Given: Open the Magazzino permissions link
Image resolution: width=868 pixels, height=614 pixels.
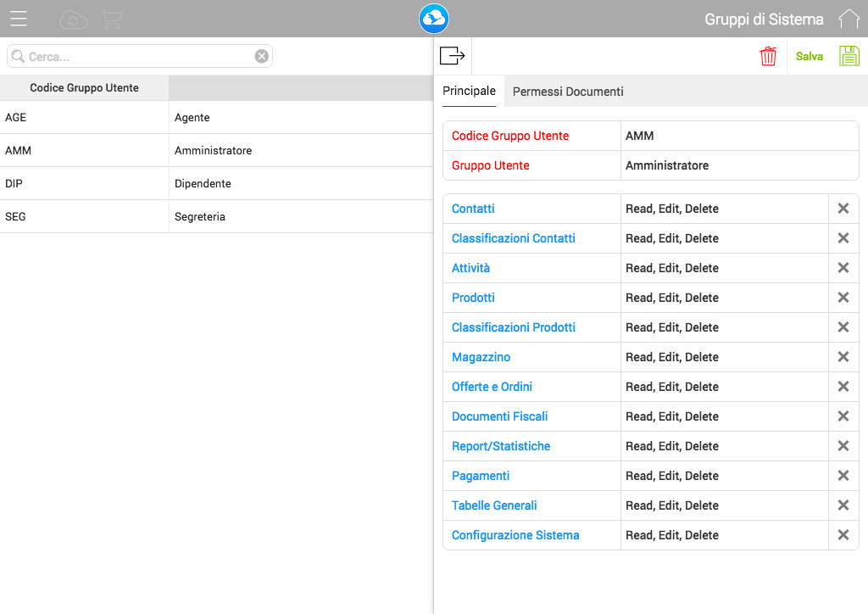Looking at the screenshot, I should 481,357.
